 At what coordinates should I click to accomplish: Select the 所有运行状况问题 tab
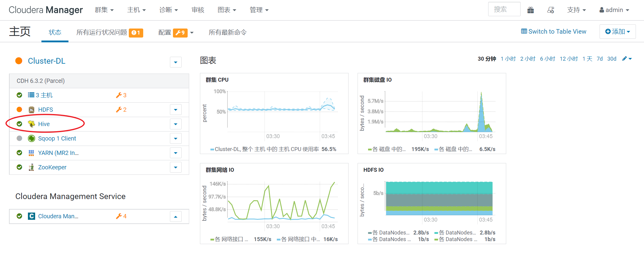pos(102,32)
